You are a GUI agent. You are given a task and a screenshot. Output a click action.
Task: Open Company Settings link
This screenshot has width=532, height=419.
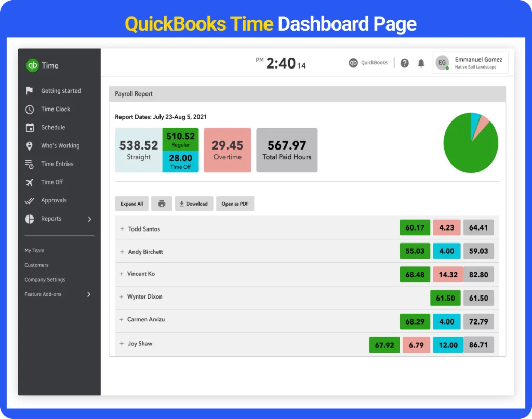(45, 280)
